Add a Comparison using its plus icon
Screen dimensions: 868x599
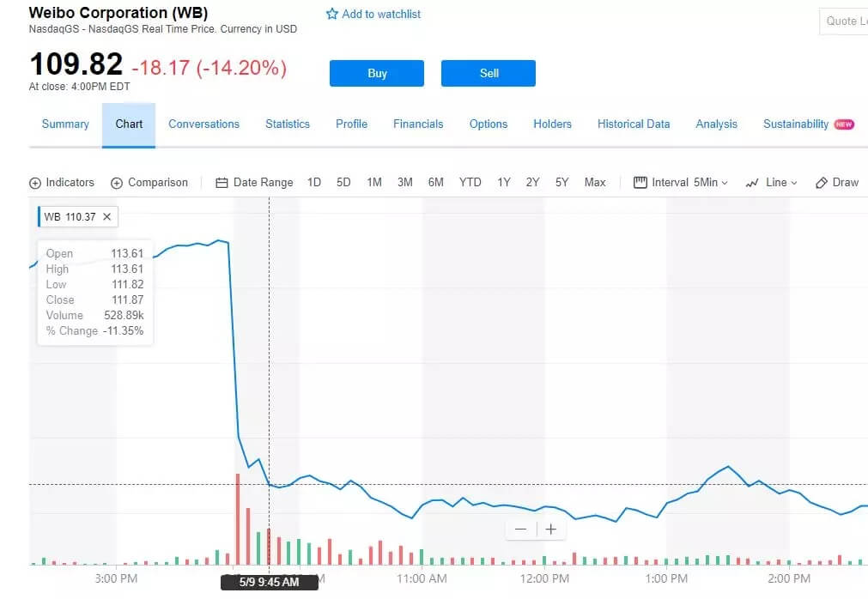[x=116, y=183]
